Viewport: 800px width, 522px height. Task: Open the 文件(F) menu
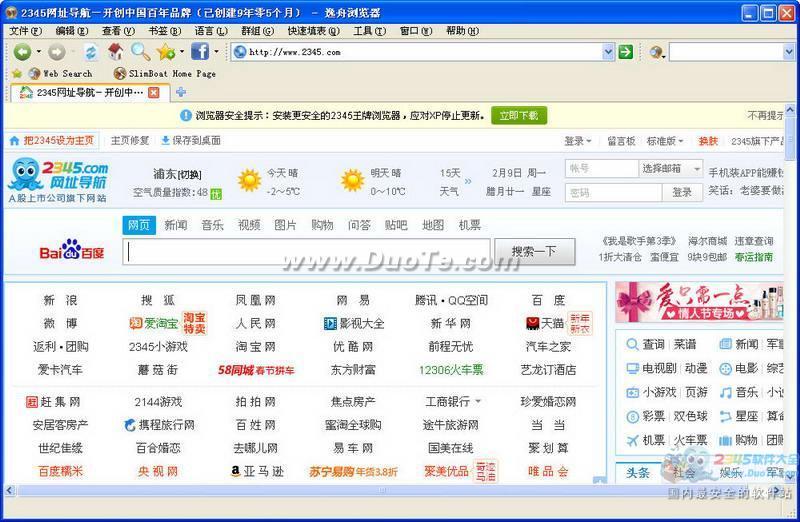[26, 31]
